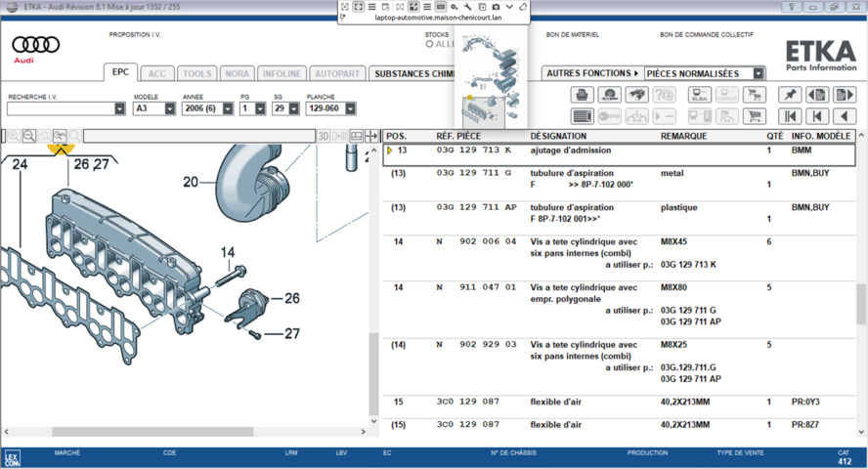The image size is (868, 469).
Task: Switch to the INFOLINE tab
Action: pyautogui.click(x=282, y=73)
